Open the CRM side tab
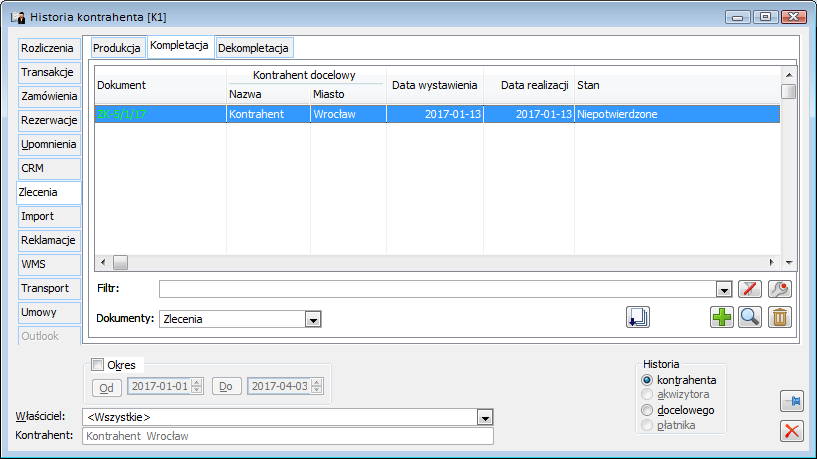817x459 pixels. 47,168
